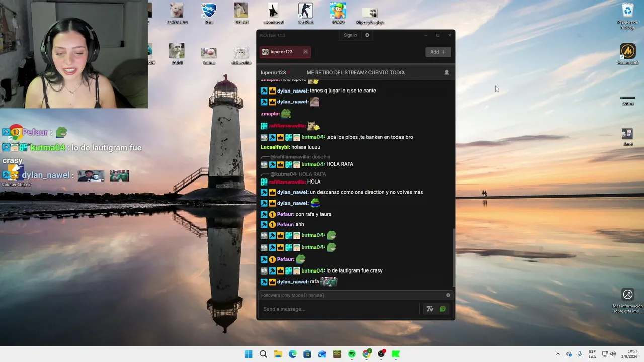
Task: Open Outlook from taskbar
Action: click(x=322, y=354)
